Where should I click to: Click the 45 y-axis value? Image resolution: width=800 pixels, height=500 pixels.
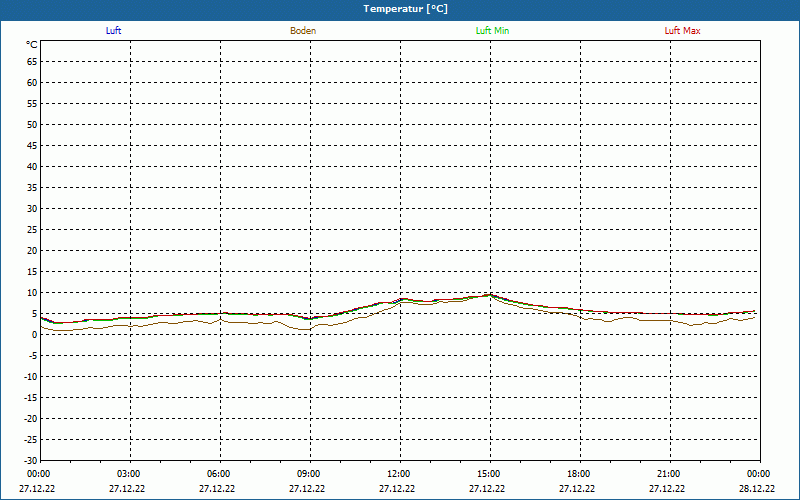32,146
